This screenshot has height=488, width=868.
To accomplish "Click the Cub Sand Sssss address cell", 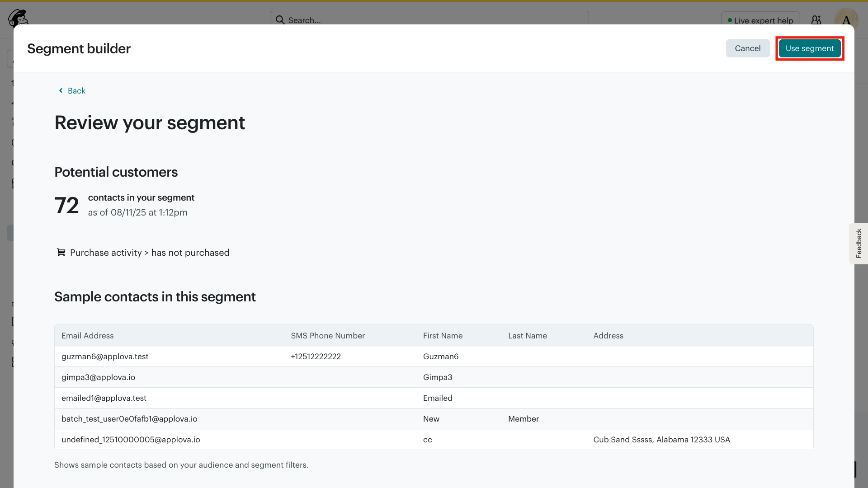I will (661, 440).
